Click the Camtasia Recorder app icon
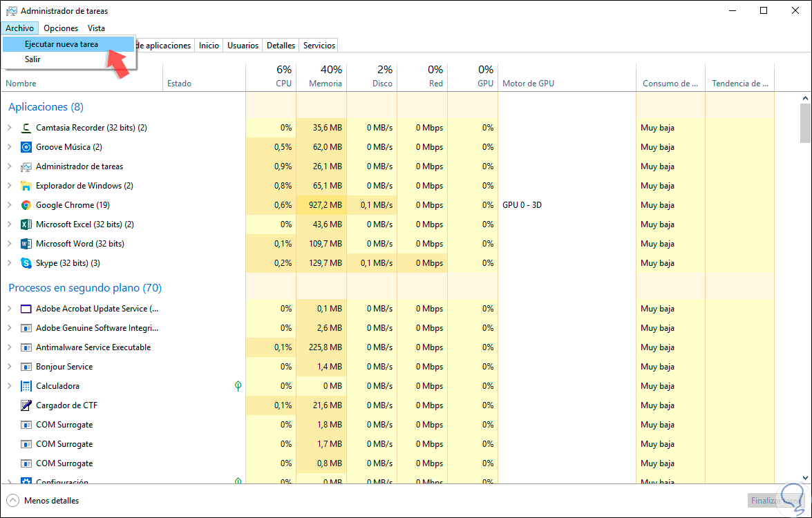Image resolution: width=812 pixels, height=518 pixels. click(26, 128)
